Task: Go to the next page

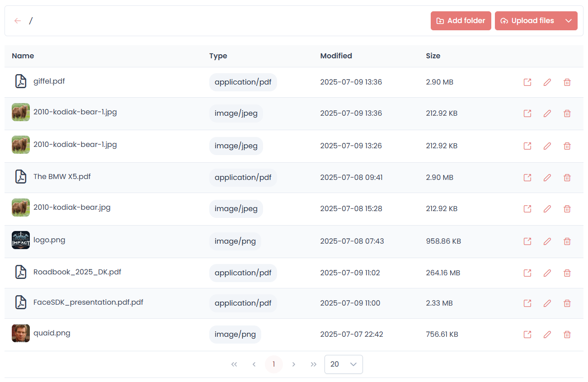Action: coord(294,364)
